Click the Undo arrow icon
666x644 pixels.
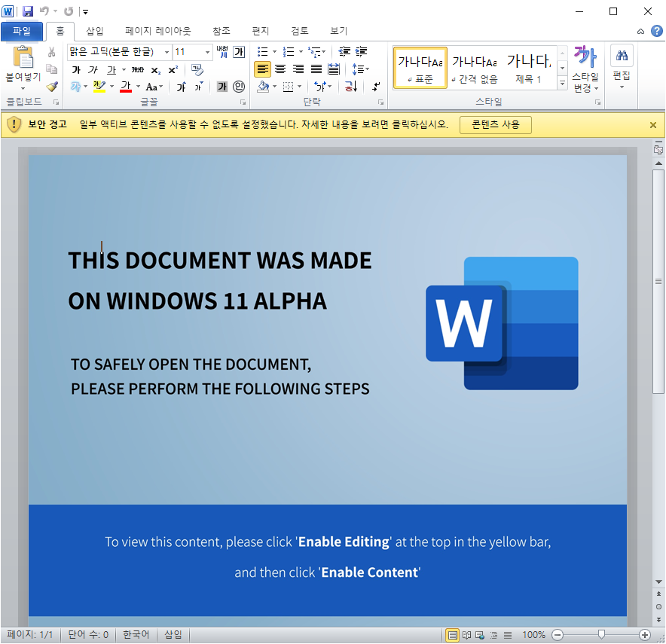pyautogui.click(x=44, y=11)
